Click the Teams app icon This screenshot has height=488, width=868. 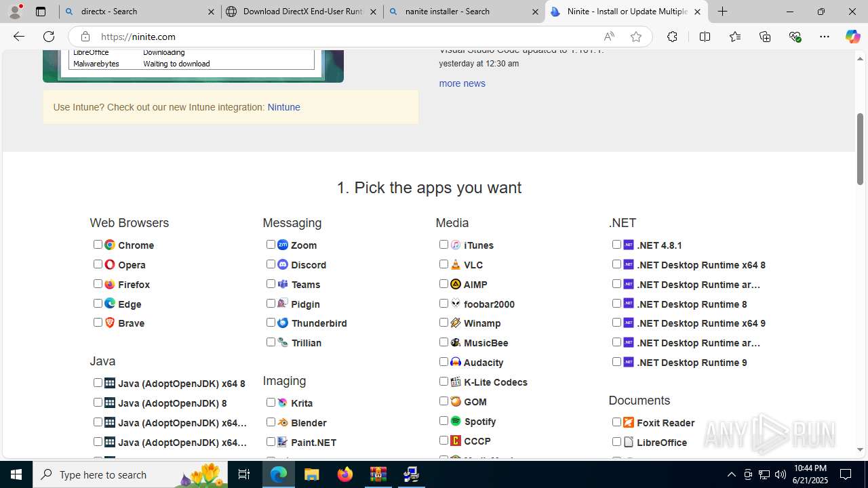coord(283,284)
